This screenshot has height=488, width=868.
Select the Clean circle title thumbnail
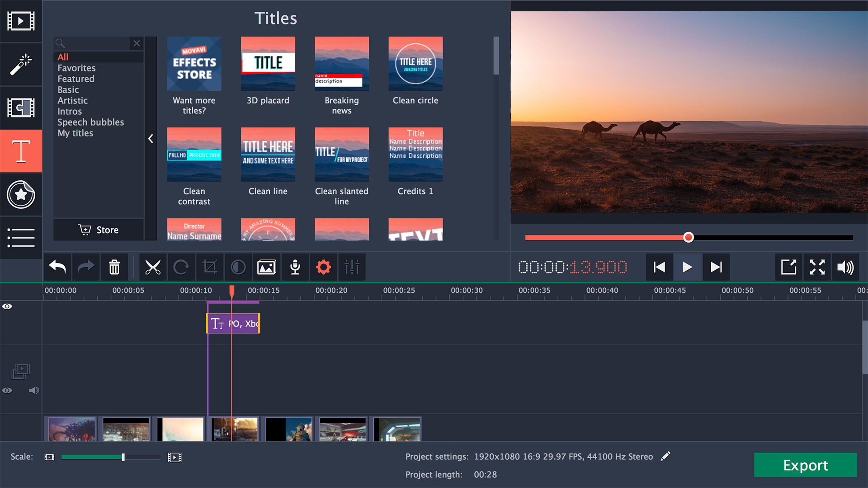click(415, 64)
